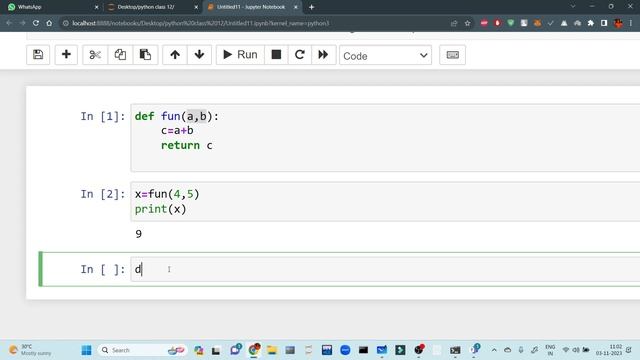
Task: Insert a new cell below with the plus icon
Action: coord(66,55)
